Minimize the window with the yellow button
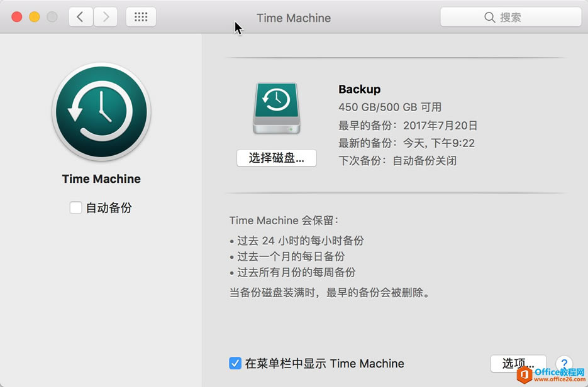Viewport: 588px width, 387px height. coord(35,17)
